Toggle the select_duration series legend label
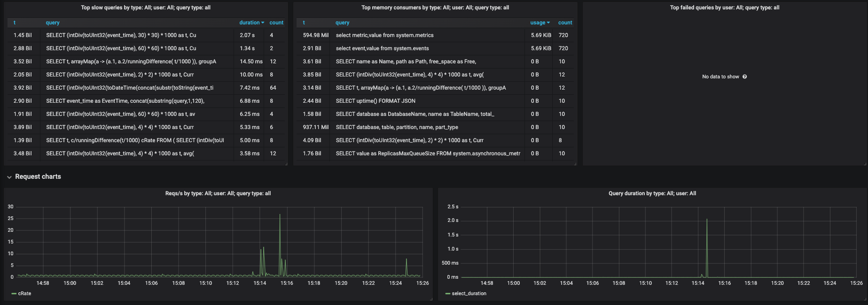 pos(469,294)
